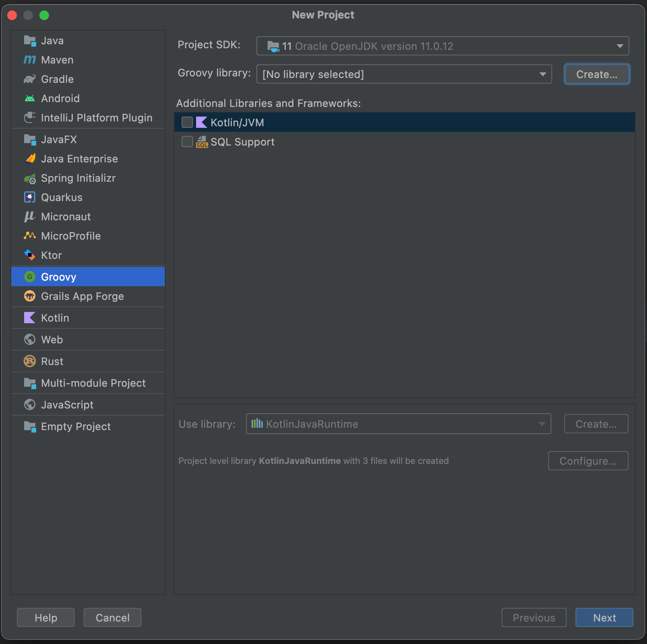The height and width of the screenshot is (644, 647).
Task: Click the SQL Support icon
Action: click(202, 142)
